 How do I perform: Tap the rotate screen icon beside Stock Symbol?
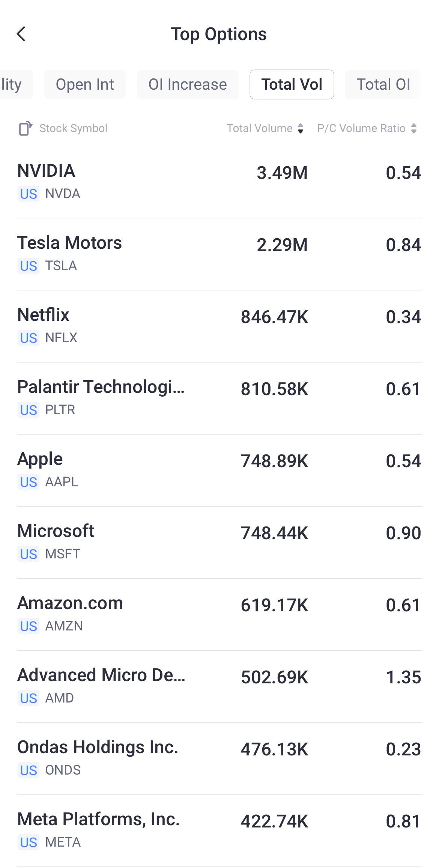tap(25, 128)
